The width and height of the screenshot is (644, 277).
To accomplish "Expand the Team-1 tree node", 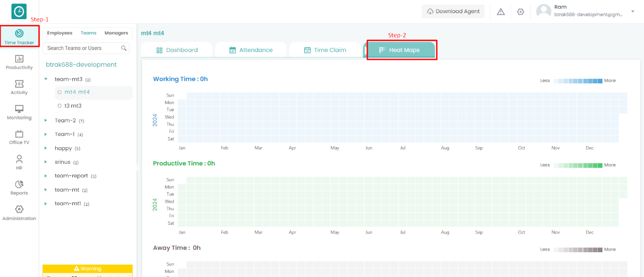I will (x=46, y=134).
